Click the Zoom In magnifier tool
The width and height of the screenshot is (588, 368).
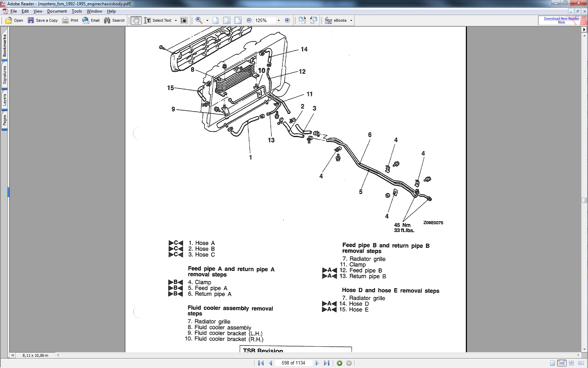point(199,20)
